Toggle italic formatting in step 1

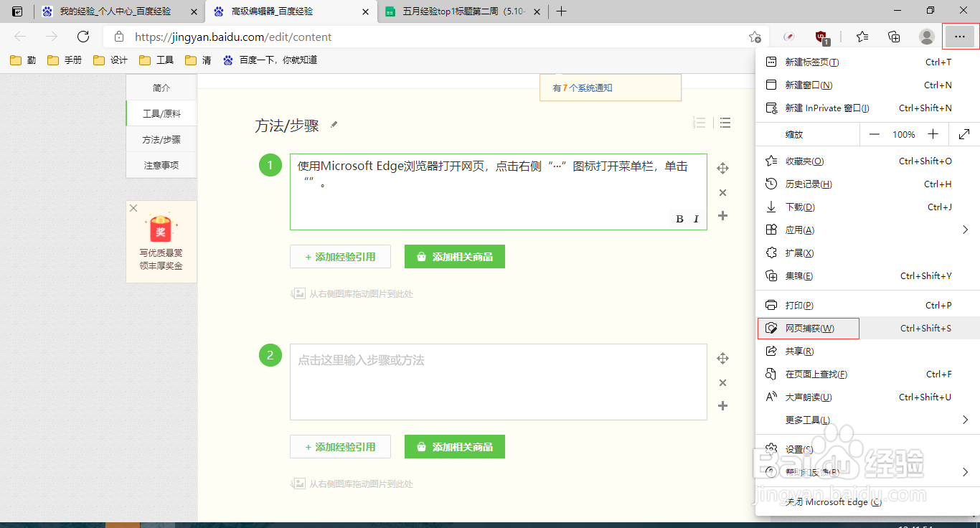(x=695, y=218)
